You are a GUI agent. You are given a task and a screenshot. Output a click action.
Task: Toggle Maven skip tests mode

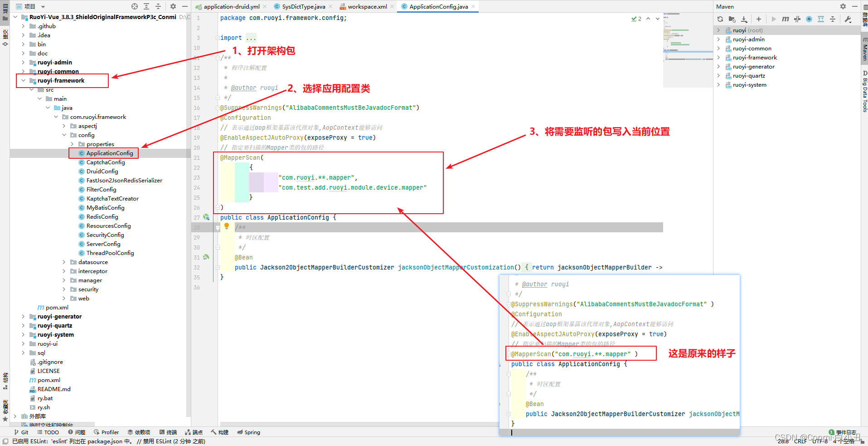pos(809,19)
